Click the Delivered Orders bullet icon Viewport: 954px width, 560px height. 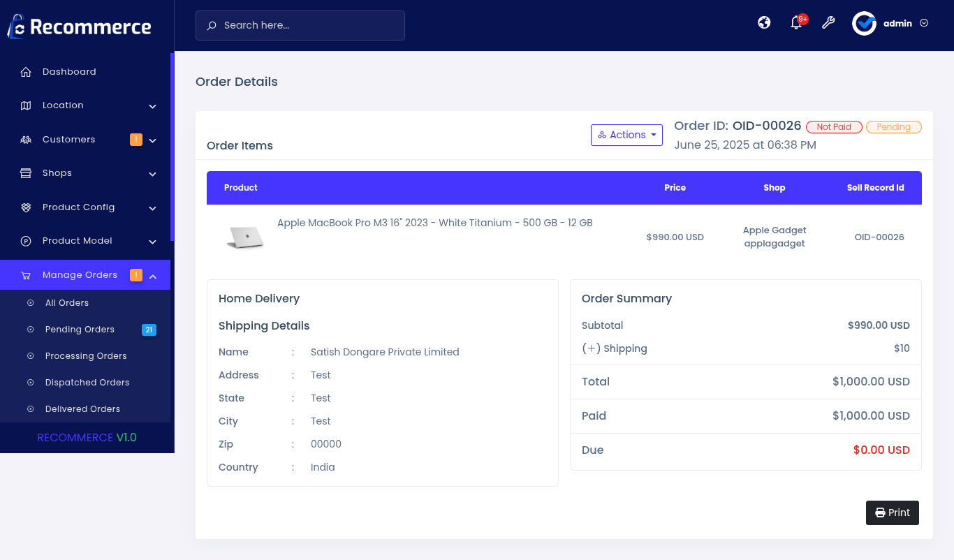[30, 409]
